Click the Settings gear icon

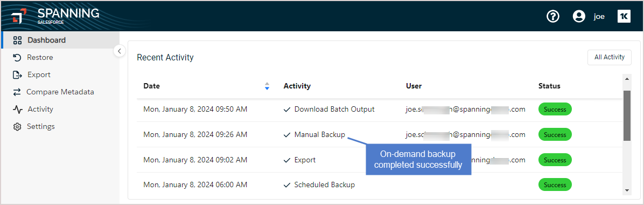pos(17,127)
